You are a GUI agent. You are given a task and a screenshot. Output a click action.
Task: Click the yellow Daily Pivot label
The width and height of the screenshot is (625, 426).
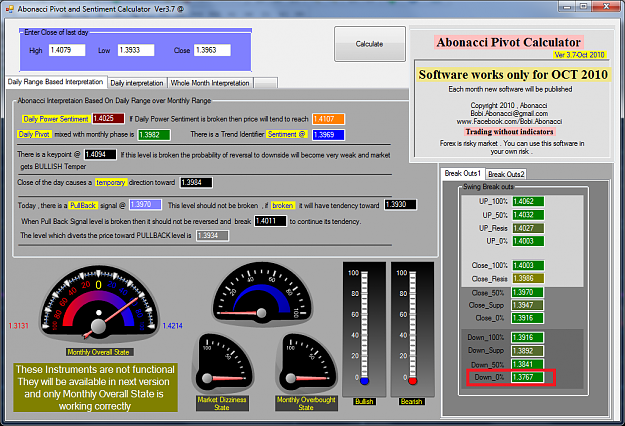click(x=34, y=134)
